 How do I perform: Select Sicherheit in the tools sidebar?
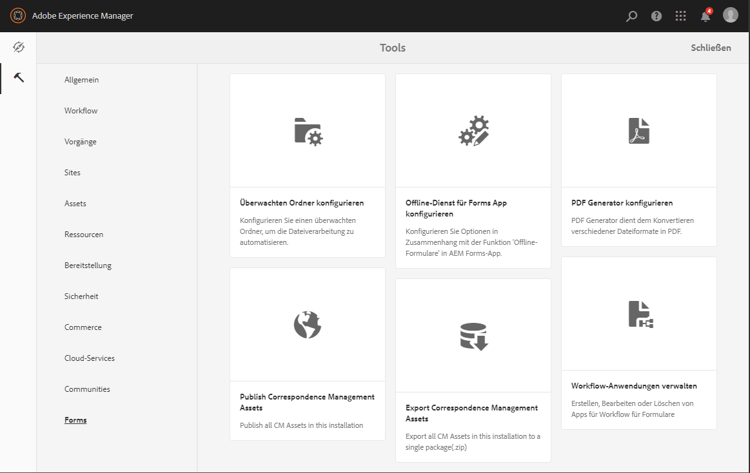81,297
